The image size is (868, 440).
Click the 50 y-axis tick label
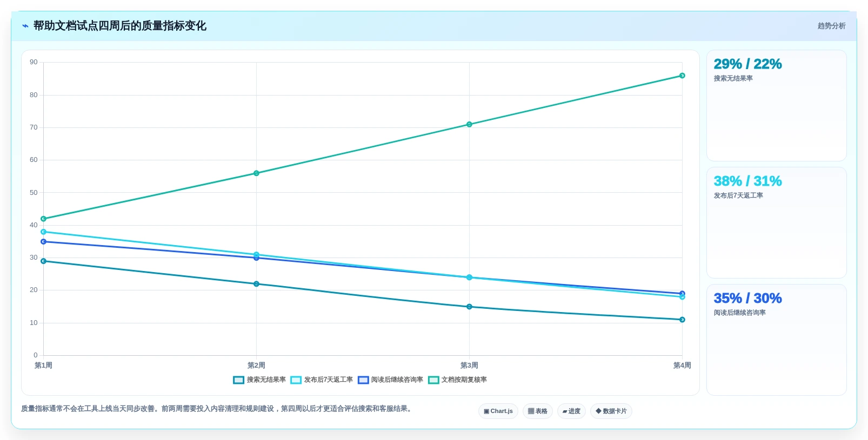pos(34,193)
